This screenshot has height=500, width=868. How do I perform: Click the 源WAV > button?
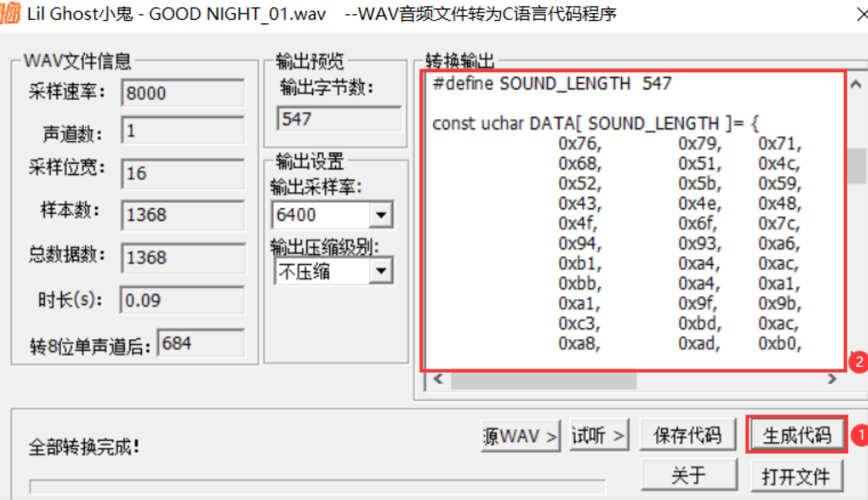click(x=520, y=435)
